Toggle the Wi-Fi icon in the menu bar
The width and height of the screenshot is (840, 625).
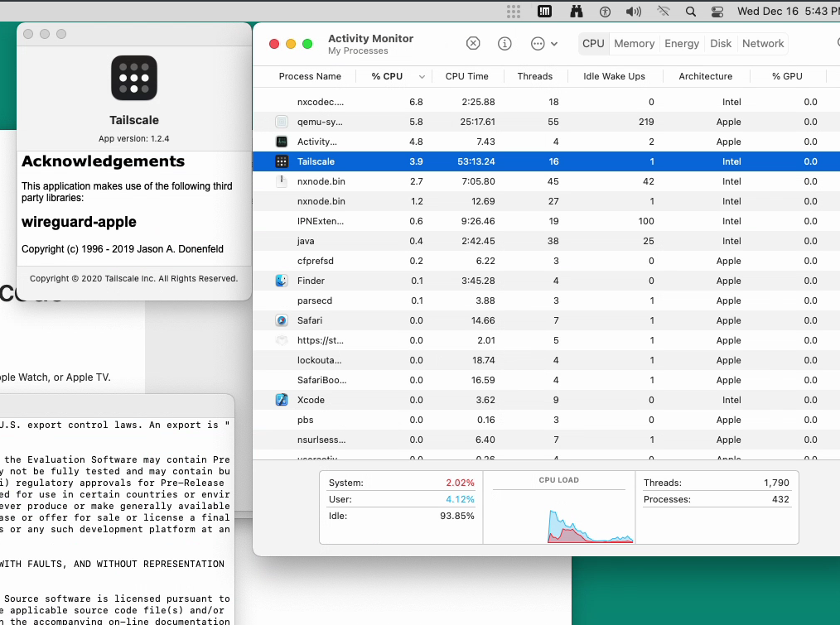663,12
